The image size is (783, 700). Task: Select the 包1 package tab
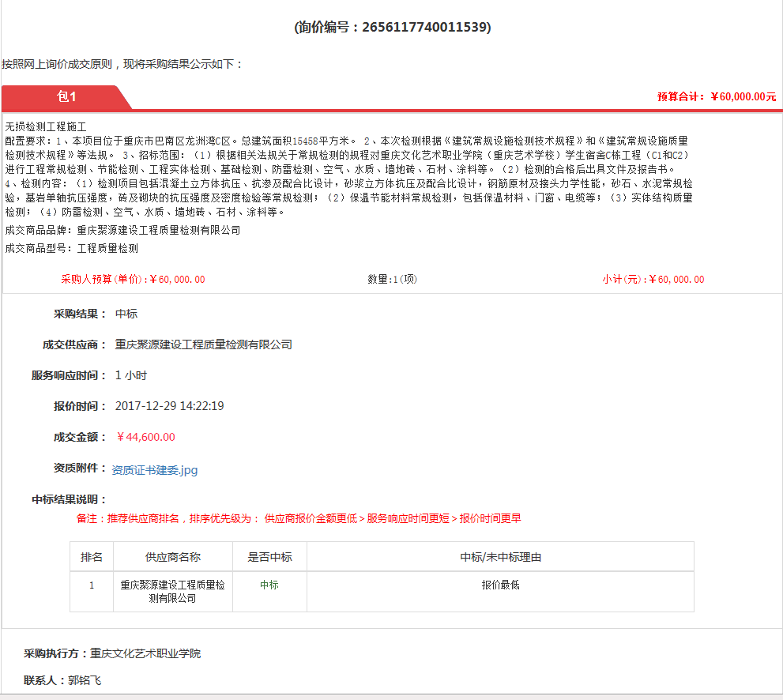click(66, 97)
